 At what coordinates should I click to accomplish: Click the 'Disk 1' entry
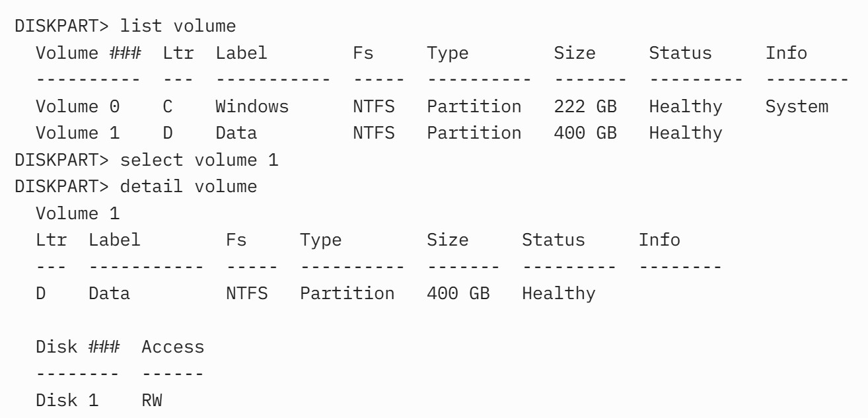(x=67, y=400)
